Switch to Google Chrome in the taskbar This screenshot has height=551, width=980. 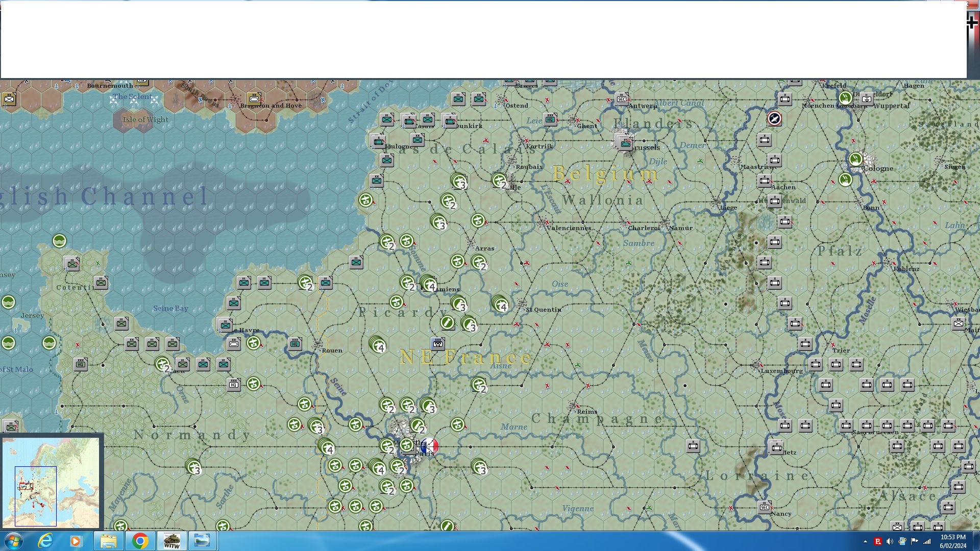140,541
